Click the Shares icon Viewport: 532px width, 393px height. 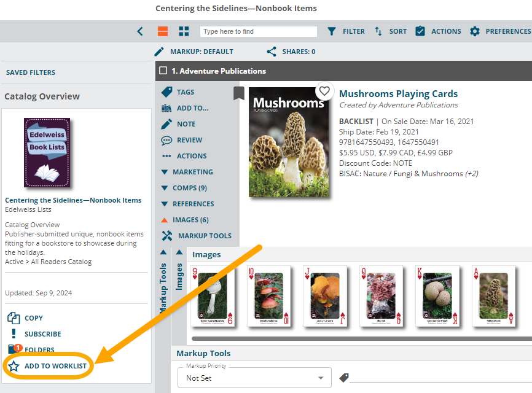272,52
